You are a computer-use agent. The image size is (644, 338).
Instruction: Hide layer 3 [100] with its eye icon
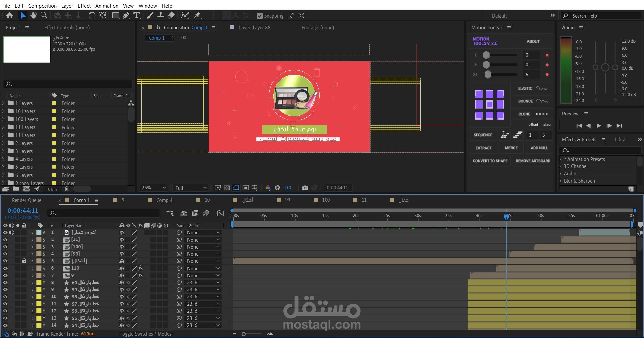(5, 247)
